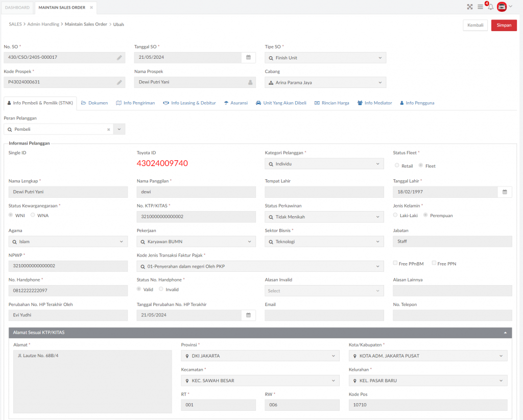Open the Asuransi tab
Image resolution: width=523 pixels, height=420 pixels.
coord(236,103)
